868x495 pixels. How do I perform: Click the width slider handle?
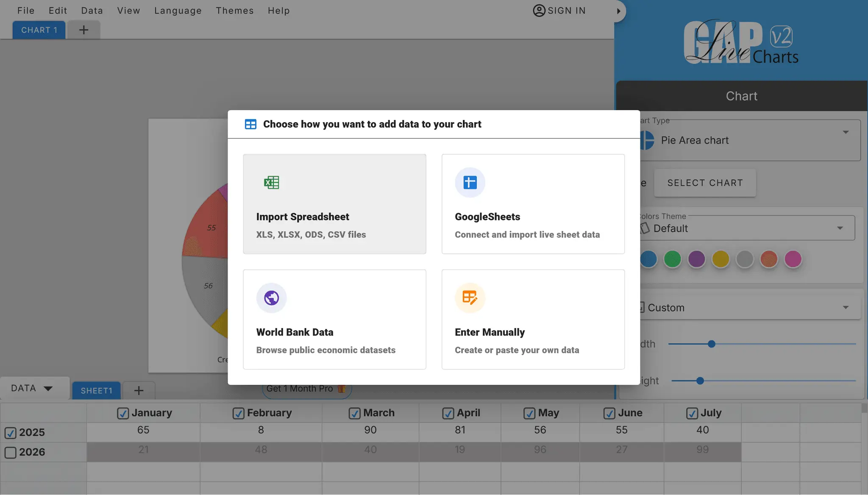[x=712, y=344]
